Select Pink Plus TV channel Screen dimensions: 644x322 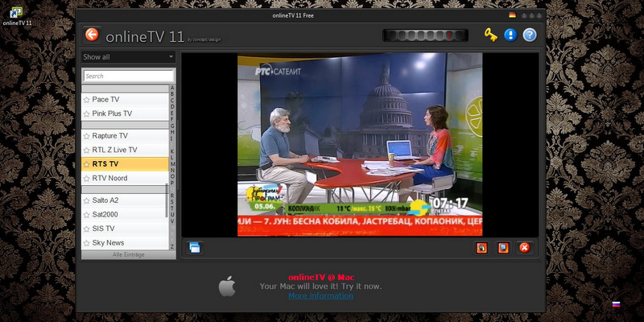pos(125,114)
